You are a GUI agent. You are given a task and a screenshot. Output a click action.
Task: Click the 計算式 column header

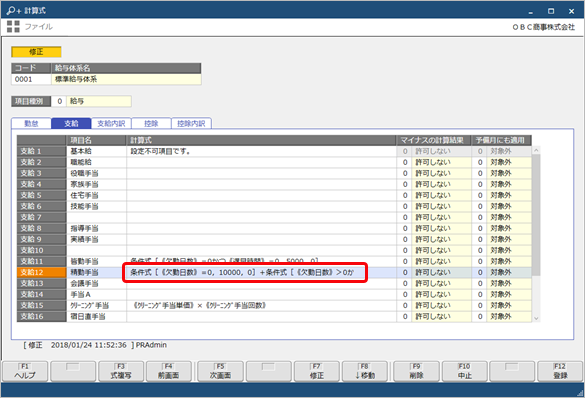261,140
